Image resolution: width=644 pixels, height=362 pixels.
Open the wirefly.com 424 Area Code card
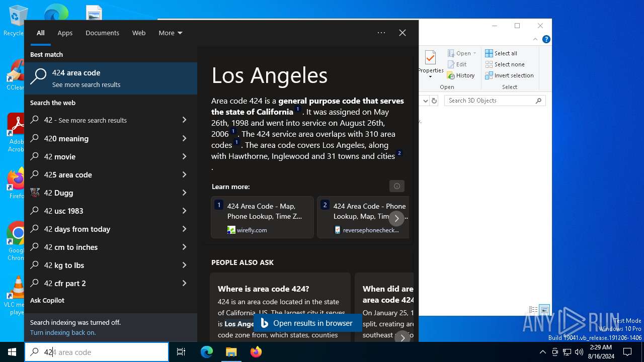262,217
